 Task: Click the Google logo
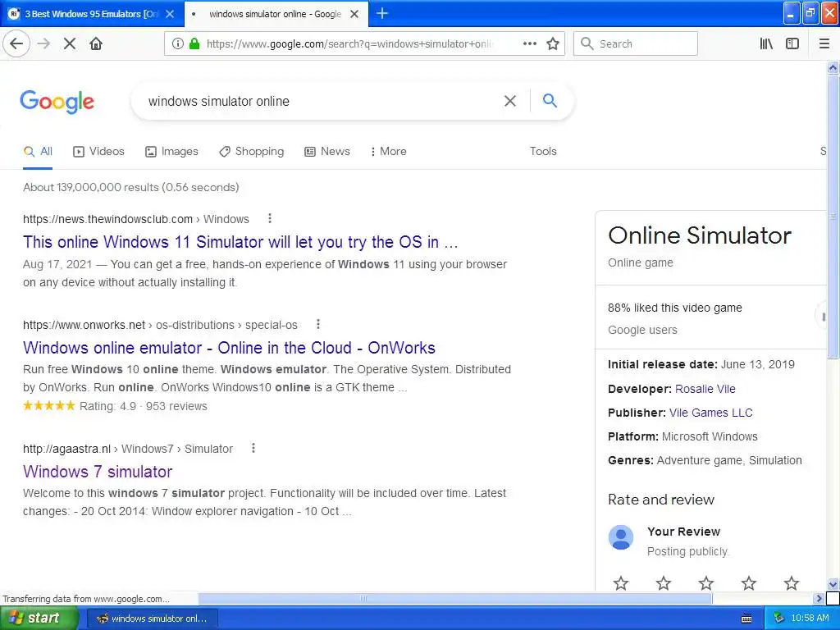point(57,102)
